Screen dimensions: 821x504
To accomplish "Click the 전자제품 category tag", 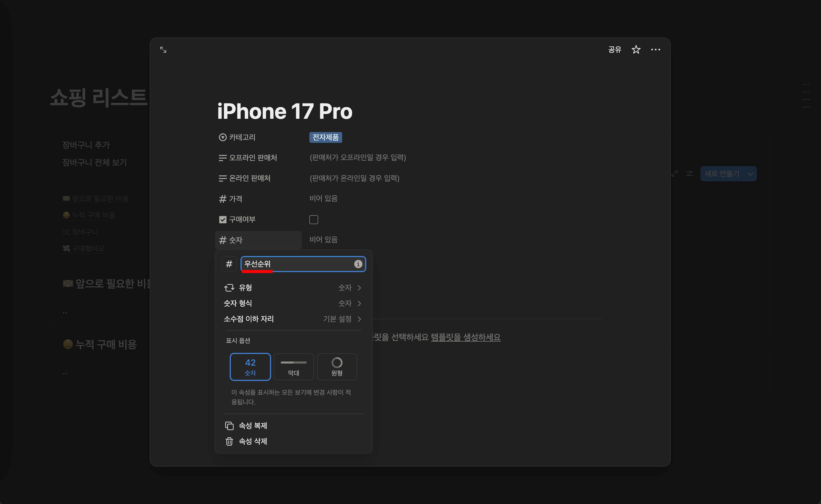I will 325,137.
